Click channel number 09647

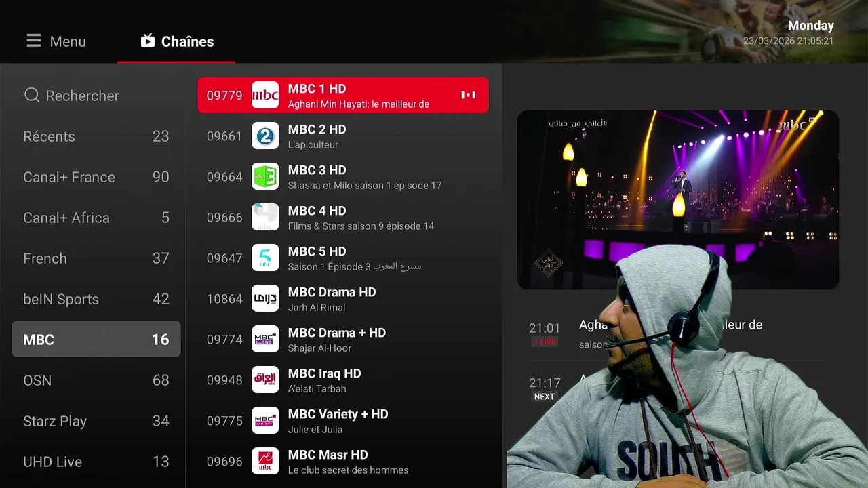(224, 258)
